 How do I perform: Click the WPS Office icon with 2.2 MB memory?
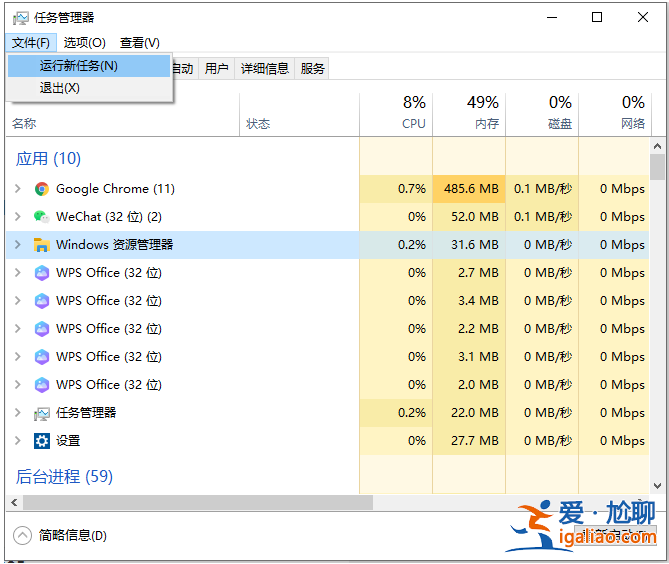pos(41,329)
